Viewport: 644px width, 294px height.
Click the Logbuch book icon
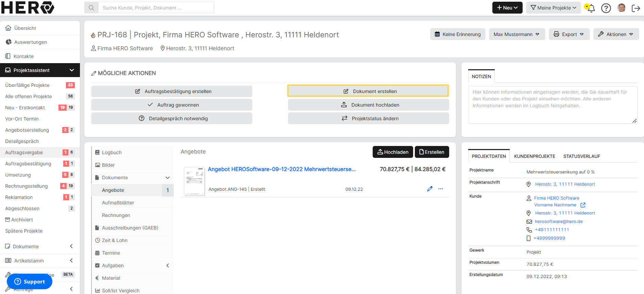(97, 152)
